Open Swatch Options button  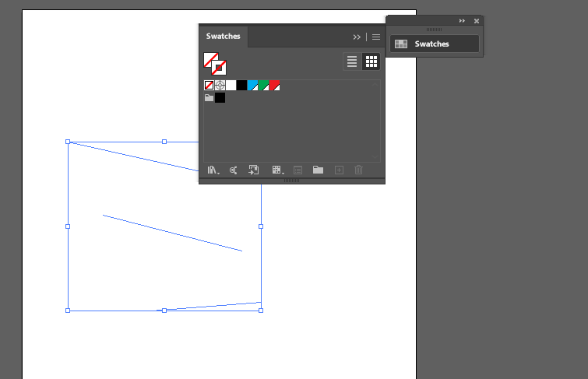click(x=298, y=170)
